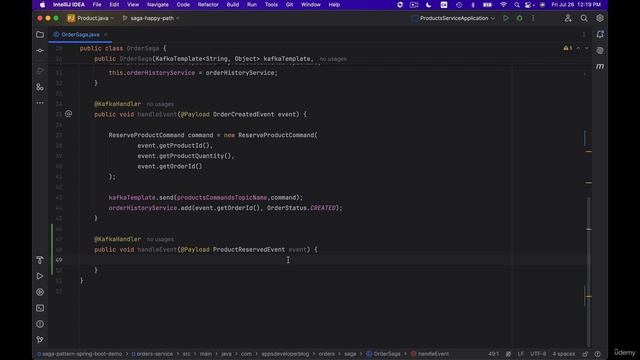Click the gutter icon next to handleEvent

(69, 114)
